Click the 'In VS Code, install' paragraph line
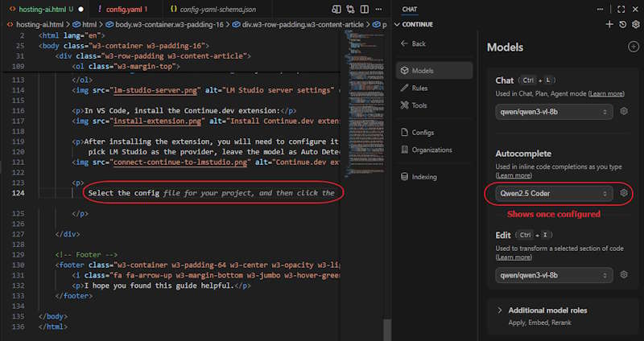 [x=184, y=111]
